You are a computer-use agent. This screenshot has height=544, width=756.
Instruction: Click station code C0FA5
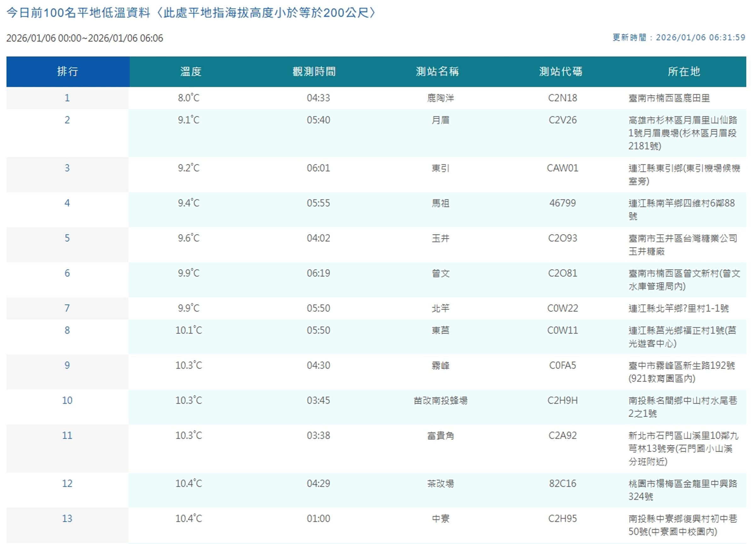pyautogui.click(x=563, y=365)
